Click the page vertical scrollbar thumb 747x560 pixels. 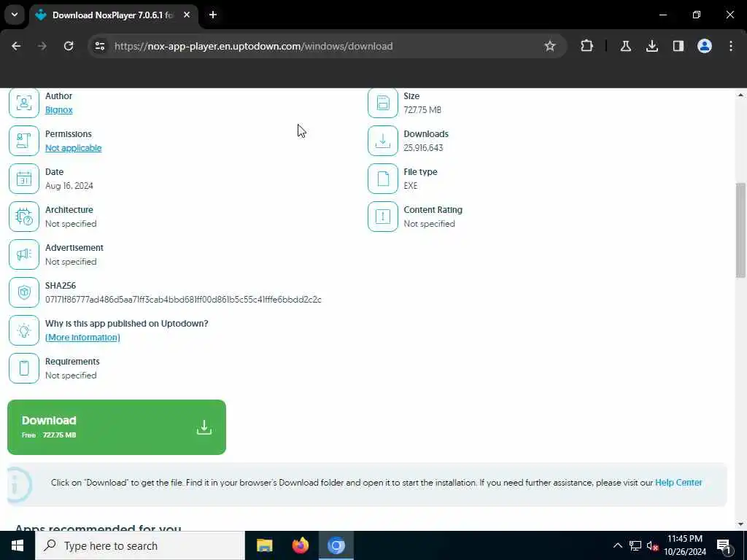(740, 230)
